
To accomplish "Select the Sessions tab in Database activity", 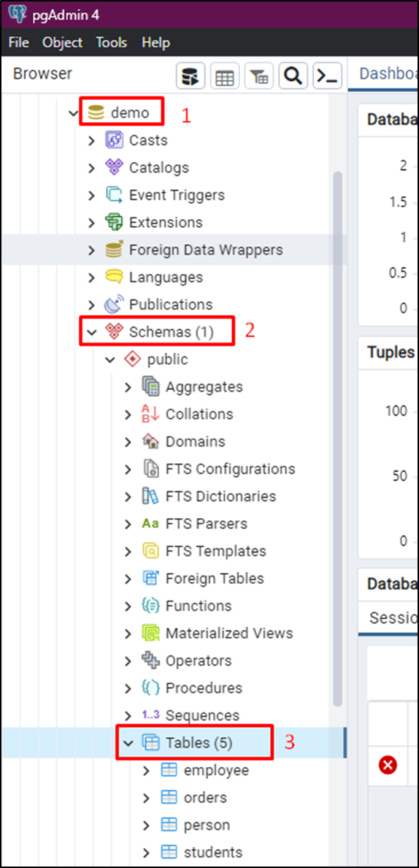I will 392,618.
